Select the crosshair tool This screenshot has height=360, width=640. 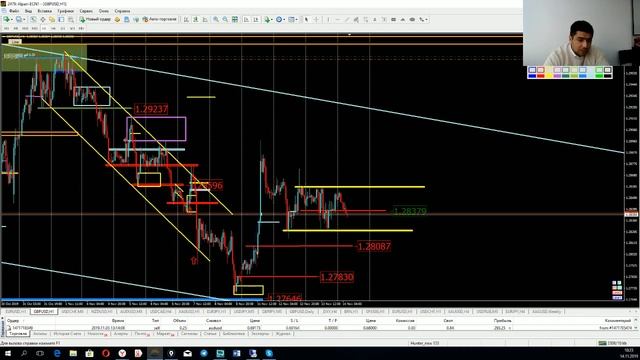tap(316, 20)
